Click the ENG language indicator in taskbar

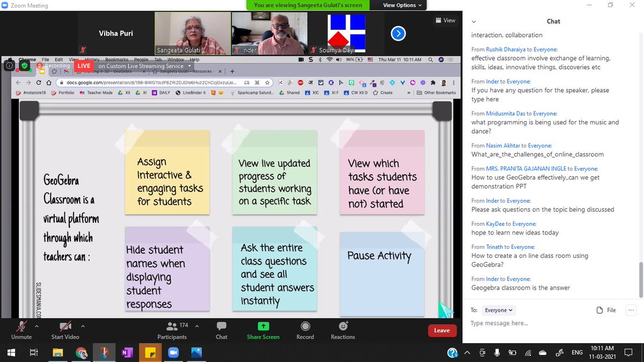tap(577, 352)
